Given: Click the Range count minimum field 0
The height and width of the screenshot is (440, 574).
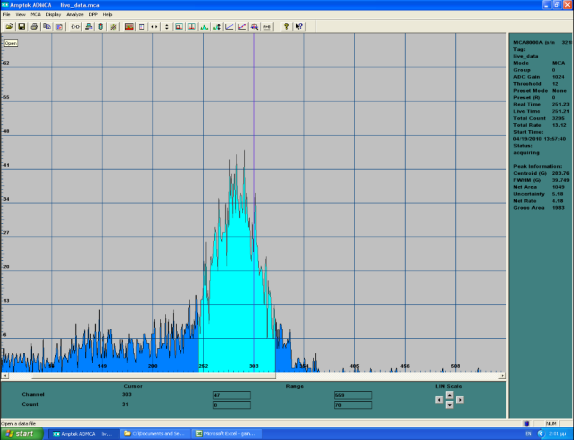Looking at the screenshot, I should 232,405.
